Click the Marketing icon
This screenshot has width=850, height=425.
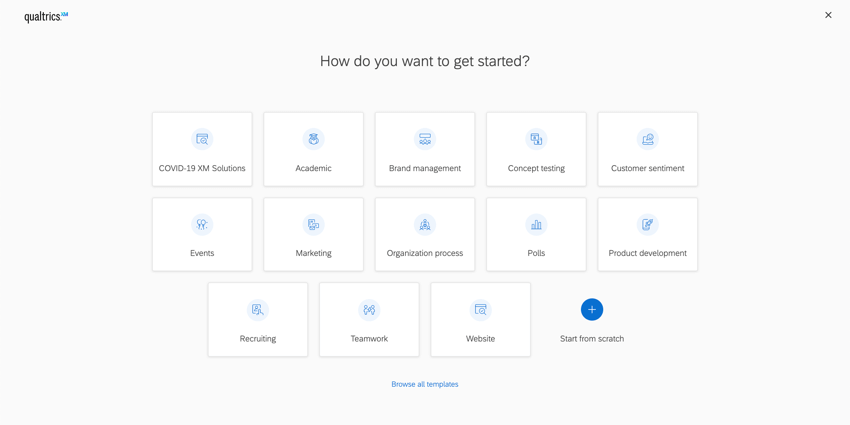coord(313,224)
